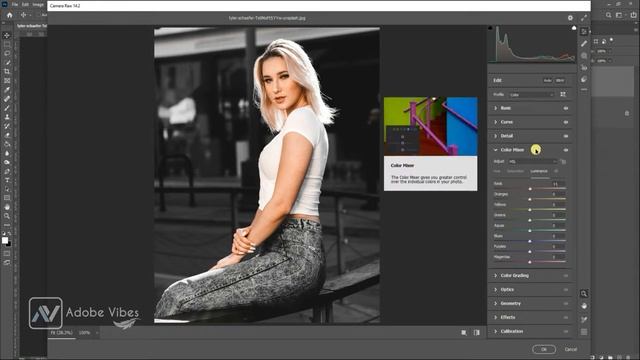Open the Profile dropdown
Screen dimensions: 640x360
[x=532, y=95]
